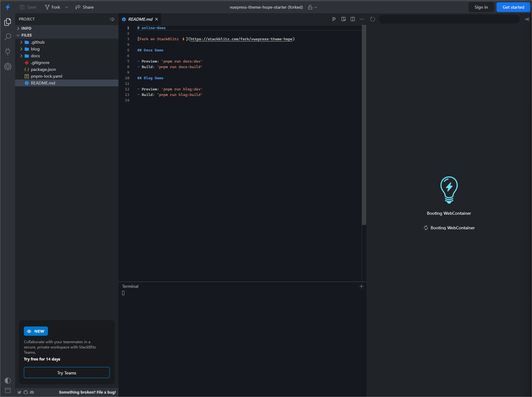Click the package.json braces file icon
Screen dimensions: 532x397
27,70
